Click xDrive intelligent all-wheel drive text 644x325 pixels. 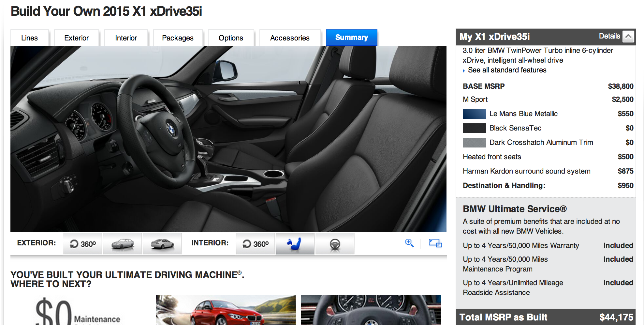(x=513, y=60)
